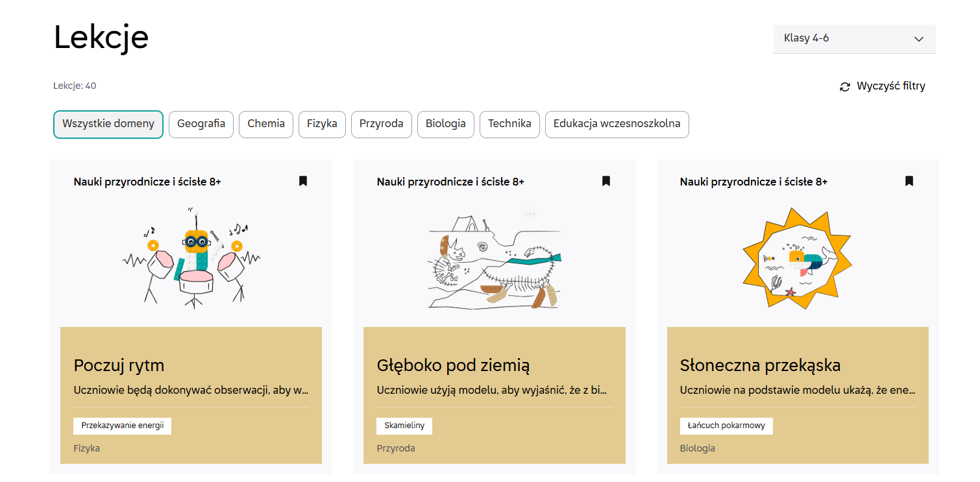
Task: Select the Wszystkie domeny filter
Action: (x=108, y=124)
